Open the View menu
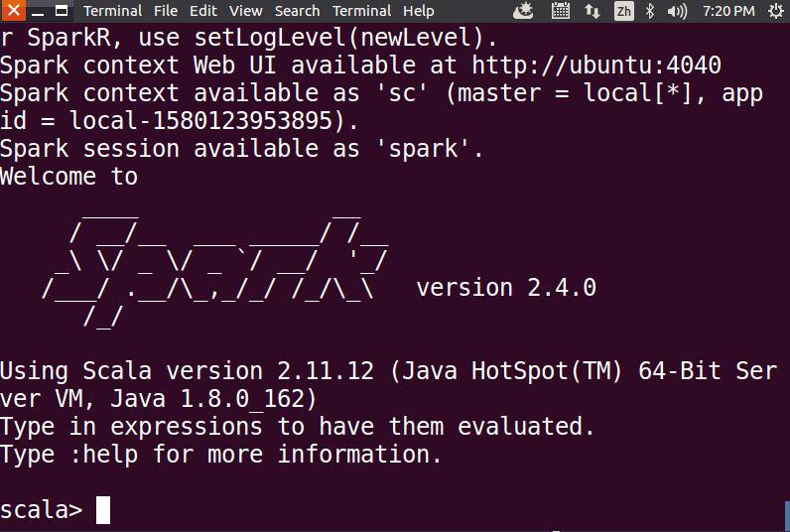790x532 pixels. [246, 11]
